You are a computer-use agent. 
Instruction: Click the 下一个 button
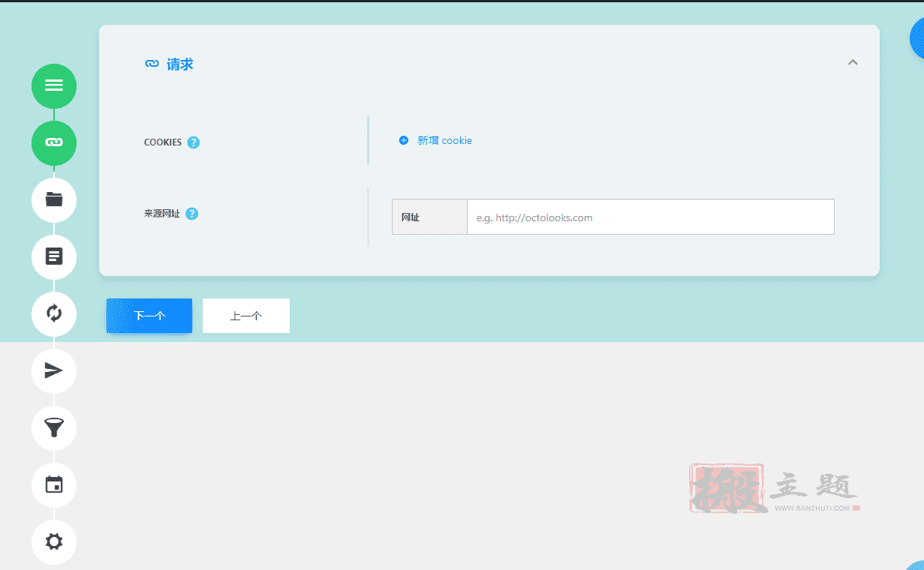149,316
